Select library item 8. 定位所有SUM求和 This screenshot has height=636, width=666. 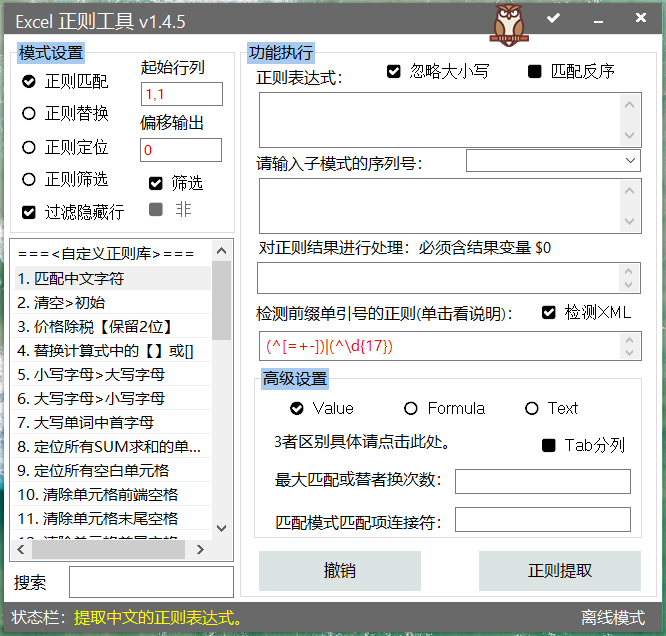[112, 446]
